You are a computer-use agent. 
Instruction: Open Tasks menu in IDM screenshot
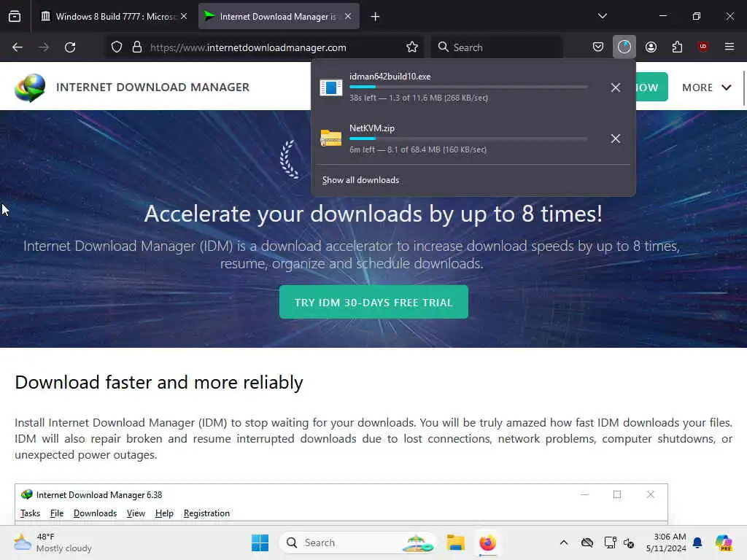[x=30, y=513]
